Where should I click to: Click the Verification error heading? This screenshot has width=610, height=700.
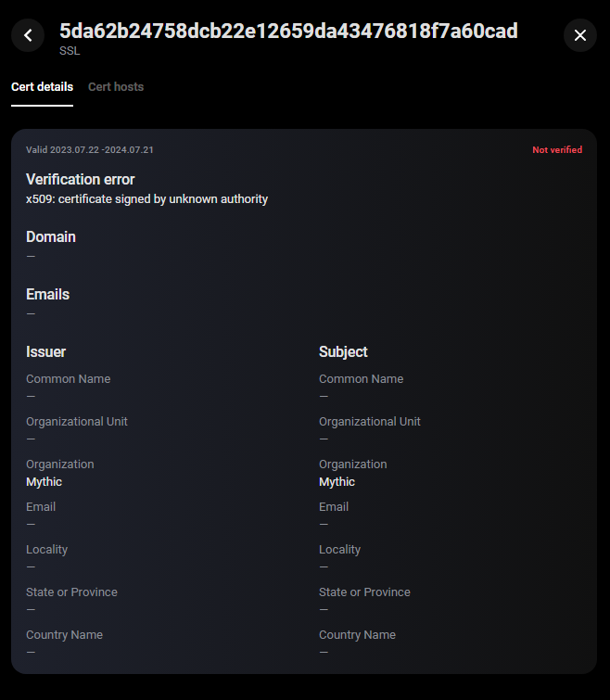coord(81,180)
